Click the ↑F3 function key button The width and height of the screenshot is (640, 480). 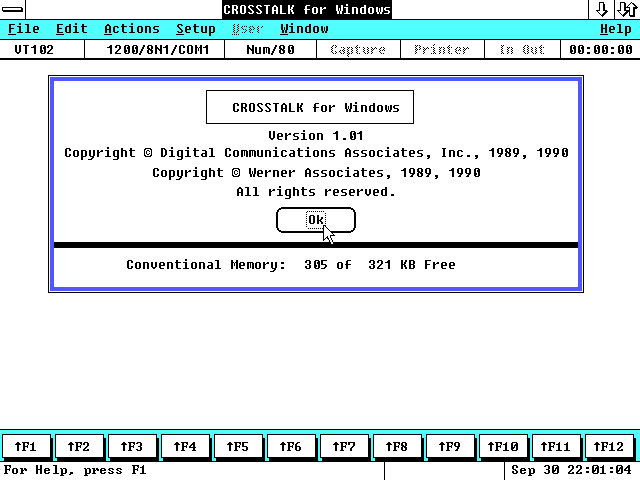pyautogui.click(x=132, y=446)
